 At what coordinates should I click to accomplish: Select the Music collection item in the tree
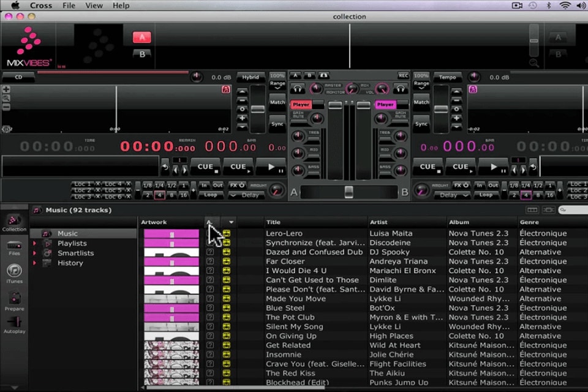(83, 233)
